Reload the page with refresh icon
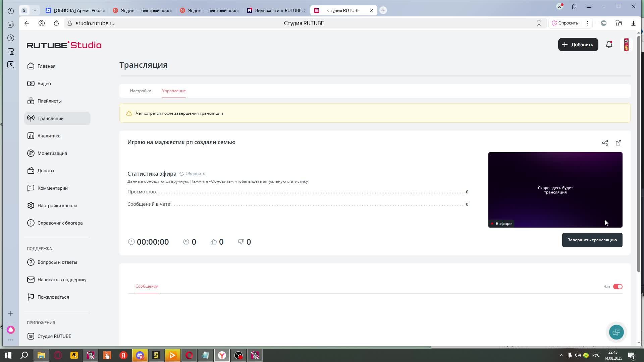The height and width of the screenshot is (362, 644). [x=56, y=23]
